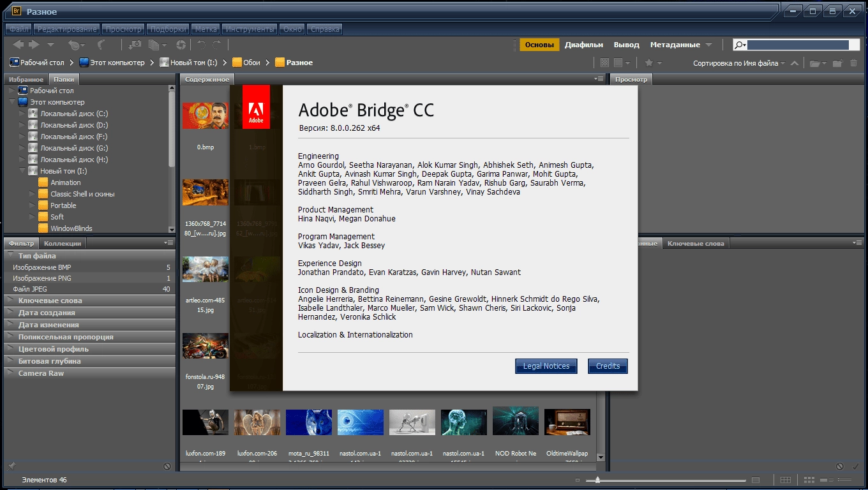
Task: Select the Вывод workspace
Action: click(x=626, y=45)
